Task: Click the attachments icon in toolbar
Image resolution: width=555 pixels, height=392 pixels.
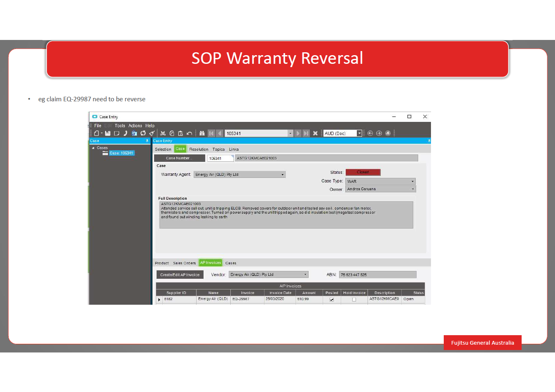Action: point(134,133)
